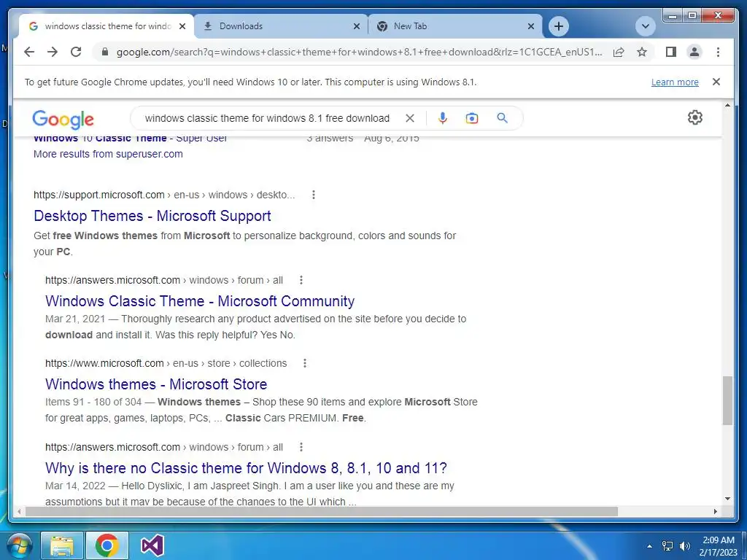Open Why is there no Classic theme result

[247, 468]
